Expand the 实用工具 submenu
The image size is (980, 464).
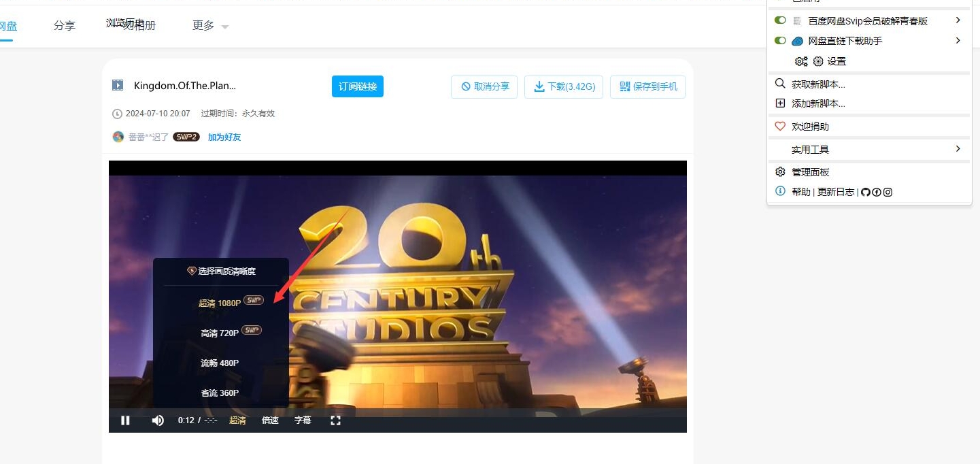tap(869, 149)
